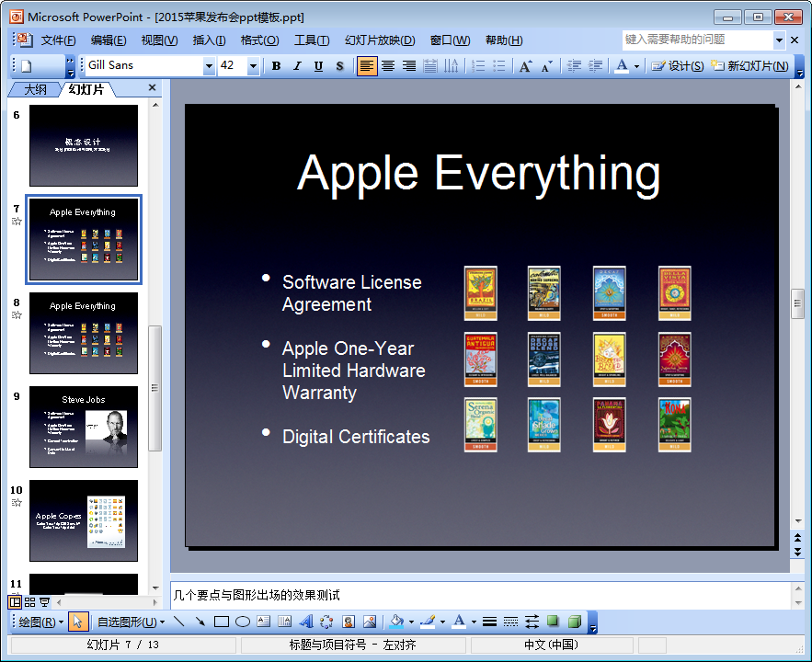The width and height of the screenshot is (812, 662).
Task: Click the increase font size icon
Action: pyautogui.click(x=526, y=65)
